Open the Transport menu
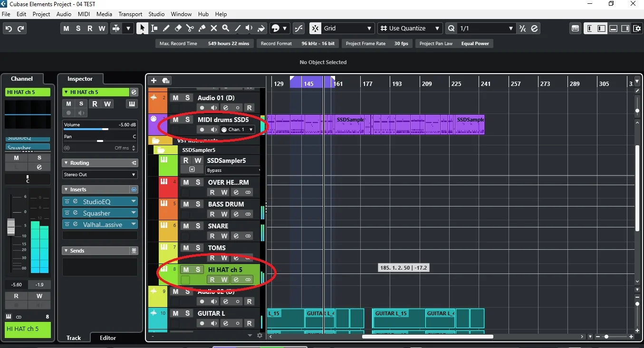The image size is (644, 348). point(130,14)
